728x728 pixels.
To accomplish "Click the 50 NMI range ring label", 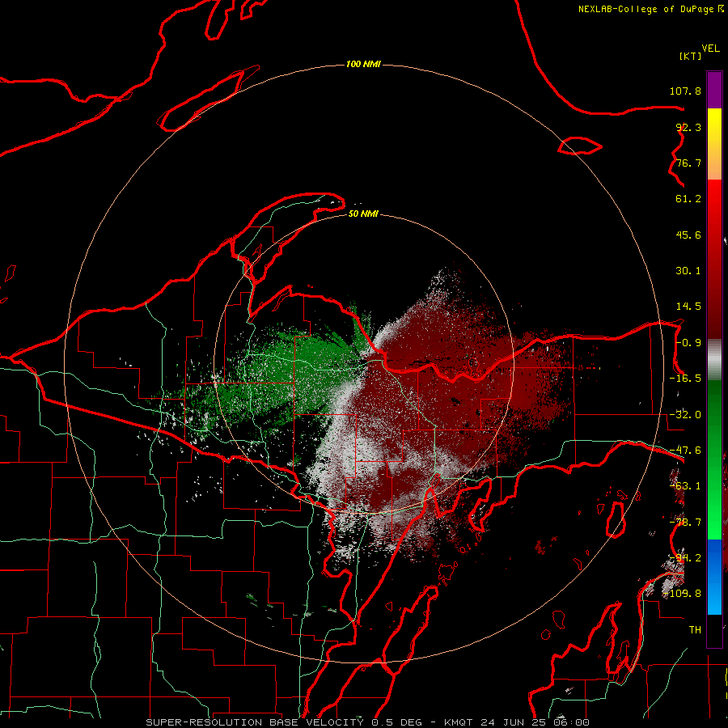I will 363,214.
